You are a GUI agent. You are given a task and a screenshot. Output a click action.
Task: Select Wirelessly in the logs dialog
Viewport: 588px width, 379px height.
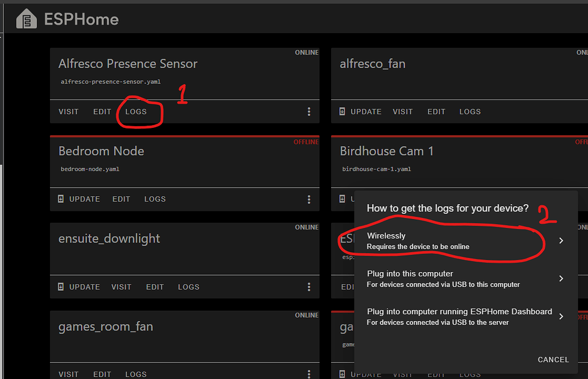(x=432, y=240)
